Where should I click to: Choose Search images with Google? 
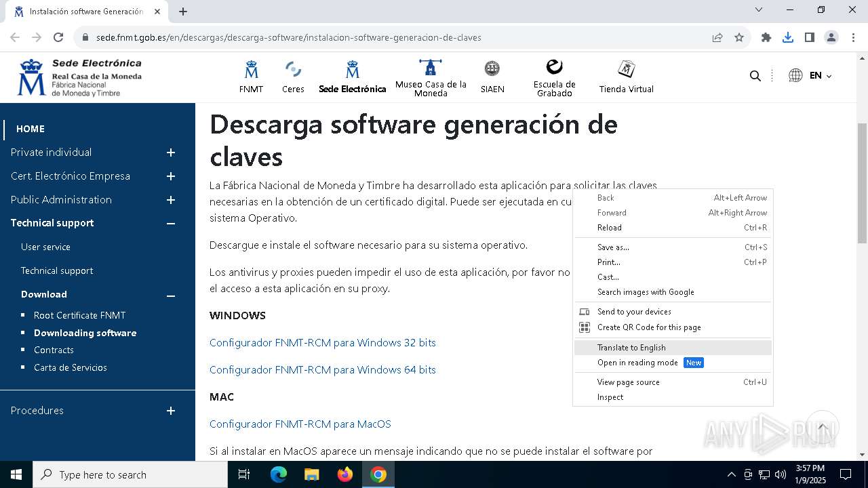(x=673, y=292)
